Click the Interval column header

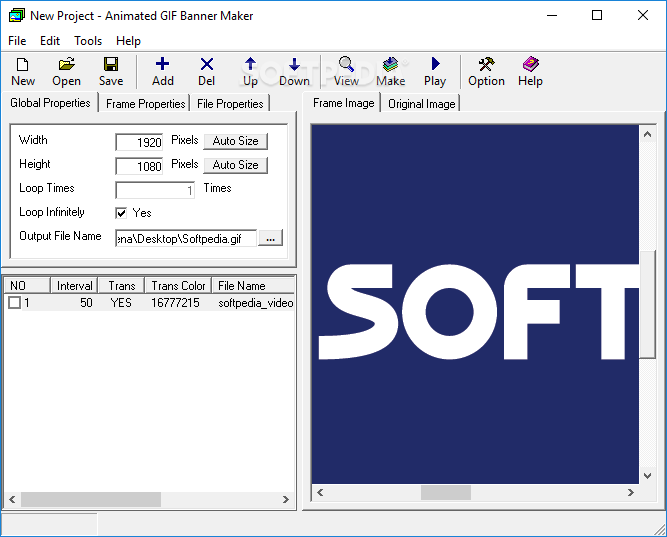74,286
